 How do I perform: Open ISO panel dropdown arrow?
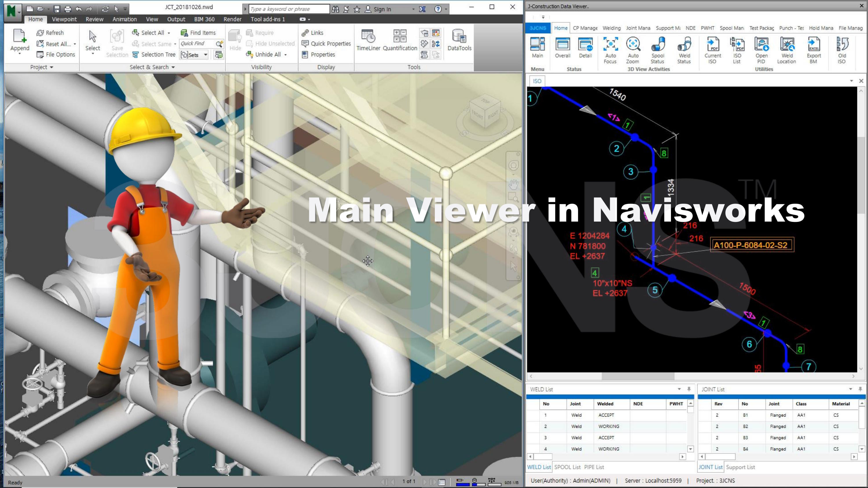click(851, 81)
